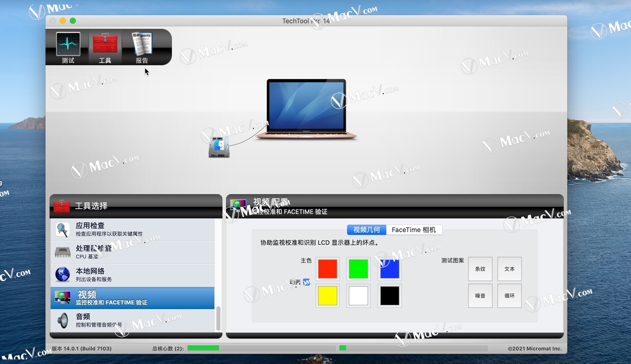The image size is (631, 364).
Task: Choose the blue primary color swatch
Action: (389, 269)
